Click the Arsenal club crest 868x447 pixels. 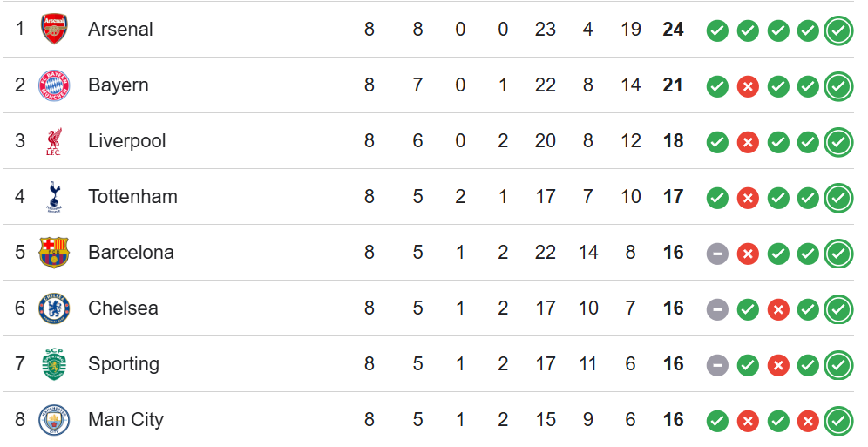[x=54, y=30]
